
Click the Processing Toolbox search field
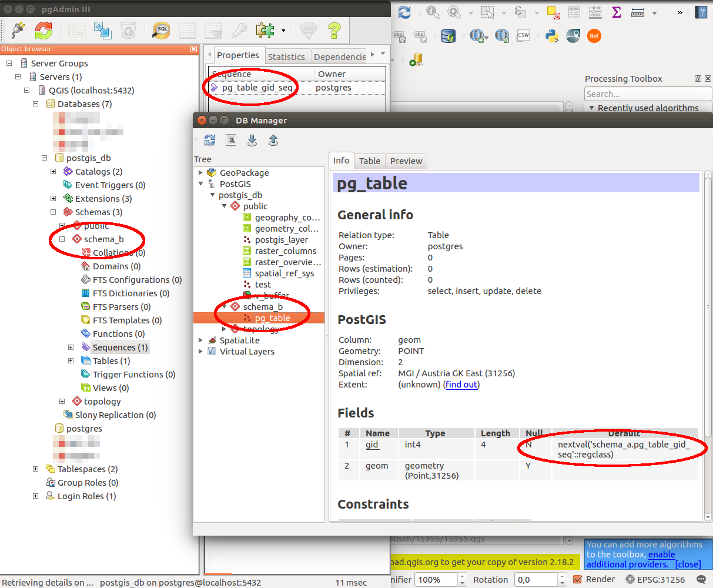(x=648, y=94)
